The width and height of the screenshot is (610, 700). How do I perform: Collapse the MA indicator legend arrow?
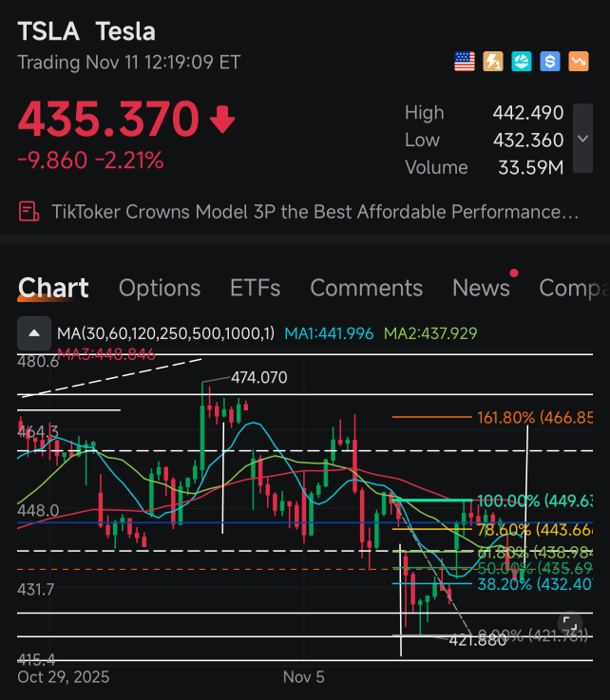tap(34, 333)
